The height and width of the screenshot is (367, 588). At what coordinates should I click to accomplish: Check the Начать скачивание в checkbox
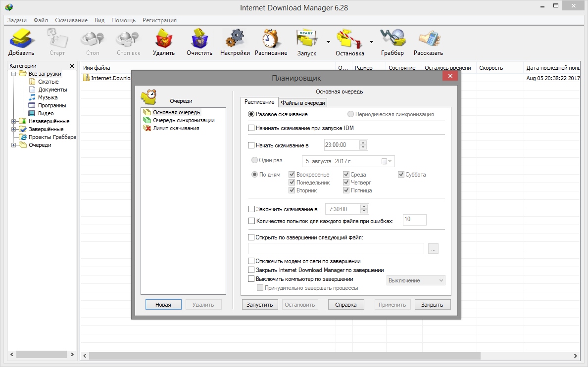pyautogui.click(x=251, y=145)
